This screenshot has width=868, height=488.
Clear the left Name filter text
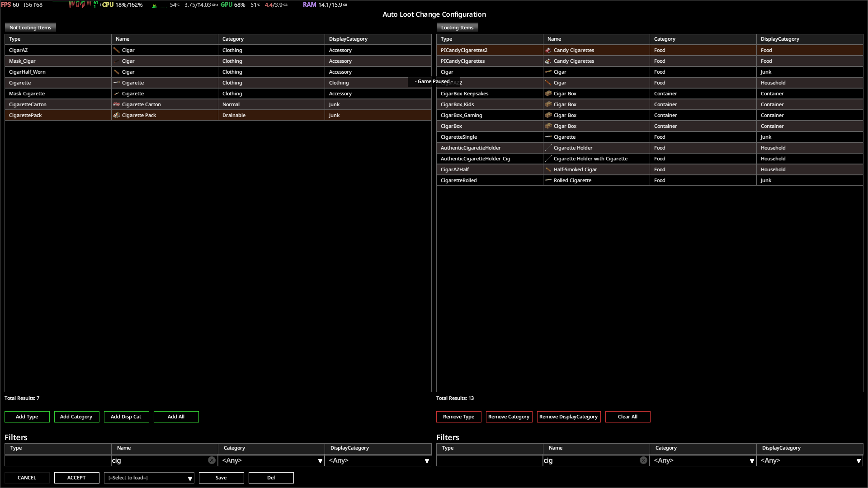(212, 460)
